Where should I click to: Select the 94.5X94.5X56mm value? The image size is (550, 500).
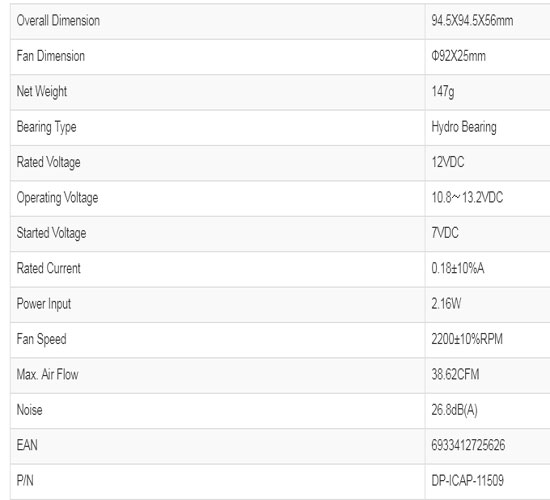point(472,21)
